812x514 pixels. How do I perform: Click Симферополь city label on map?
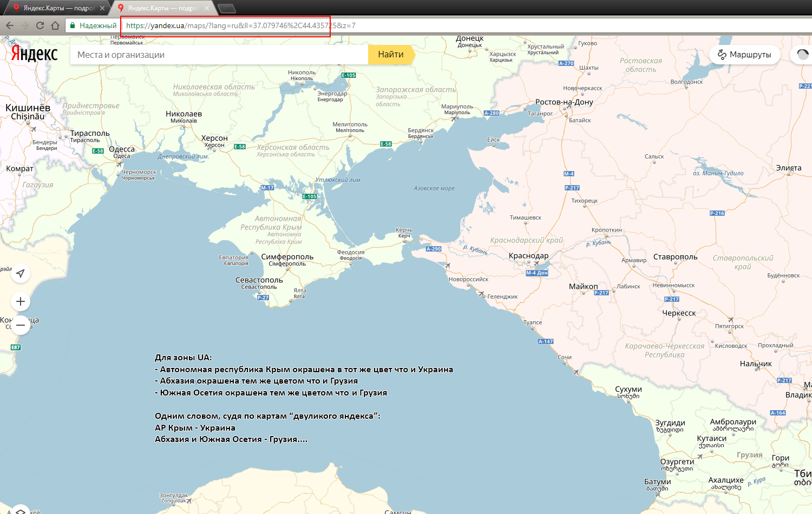coord(287,257)
